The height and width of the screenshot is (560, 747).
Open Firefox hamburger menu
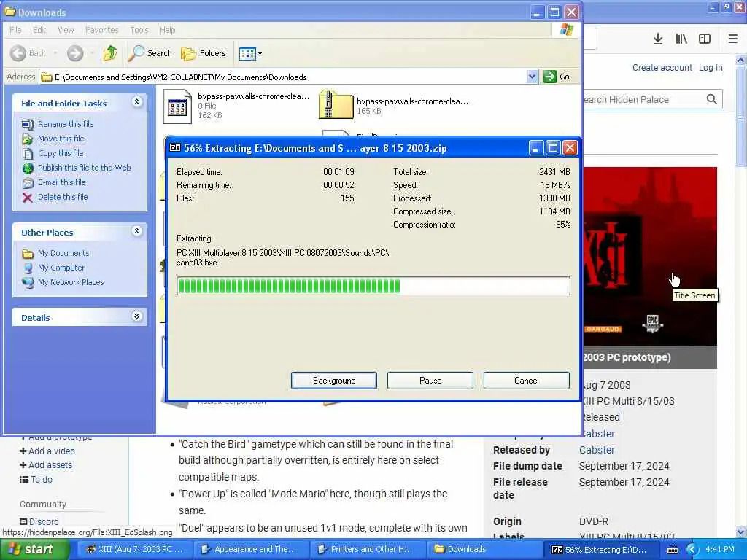pyautogui.click(x=733, y=39)
